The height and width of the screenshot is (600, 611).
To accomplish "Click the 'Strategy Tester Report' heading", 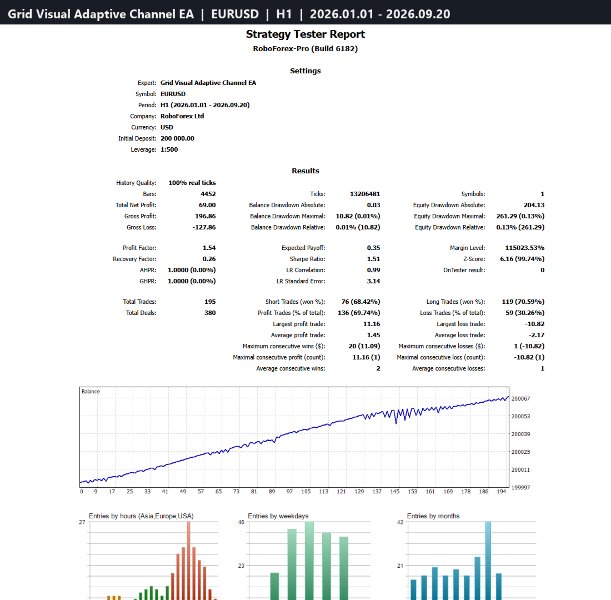I will pos(305,34).
